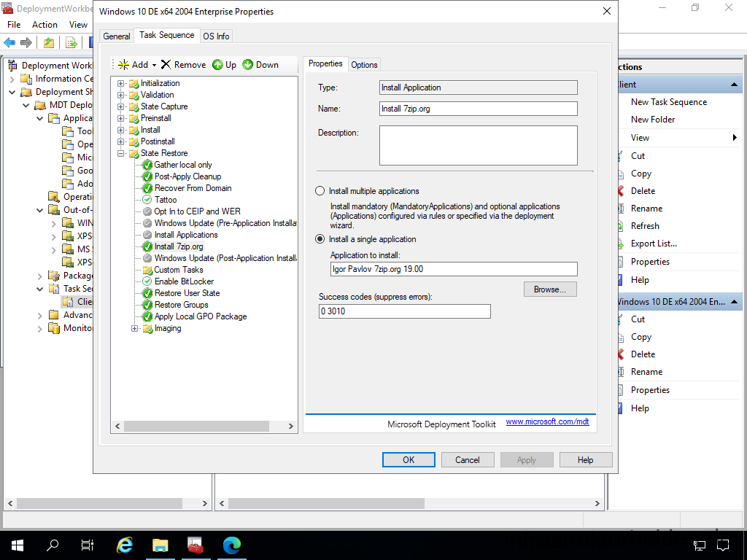Click the Initialization folder icon
The height and width of the screenshot is (560, 747).
(134, 83)
